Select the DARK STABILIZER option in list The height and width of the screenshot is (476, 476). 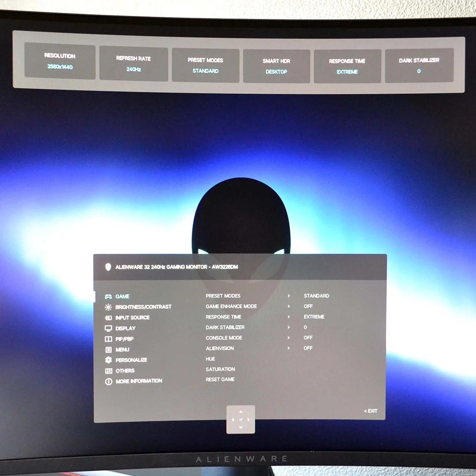(225, 327)
